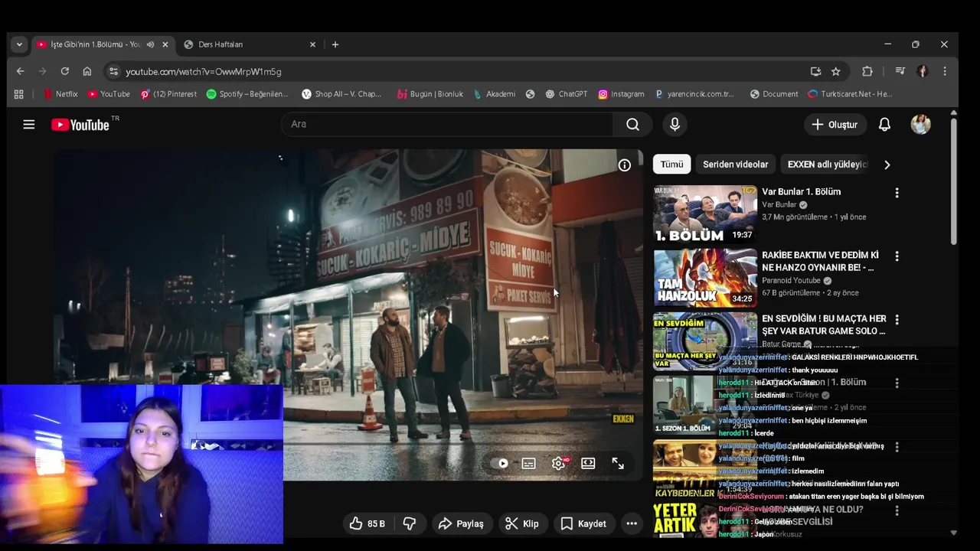Viewport: 980px width, 551px height.
Task: Mute the İşte Gibi'nin tab audio
Action: [x=150, y=44]
